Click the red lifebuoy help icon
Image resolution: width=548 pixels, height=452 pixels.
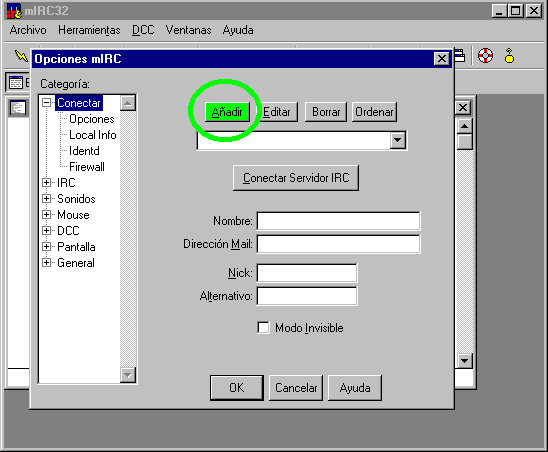coord(485,56)
